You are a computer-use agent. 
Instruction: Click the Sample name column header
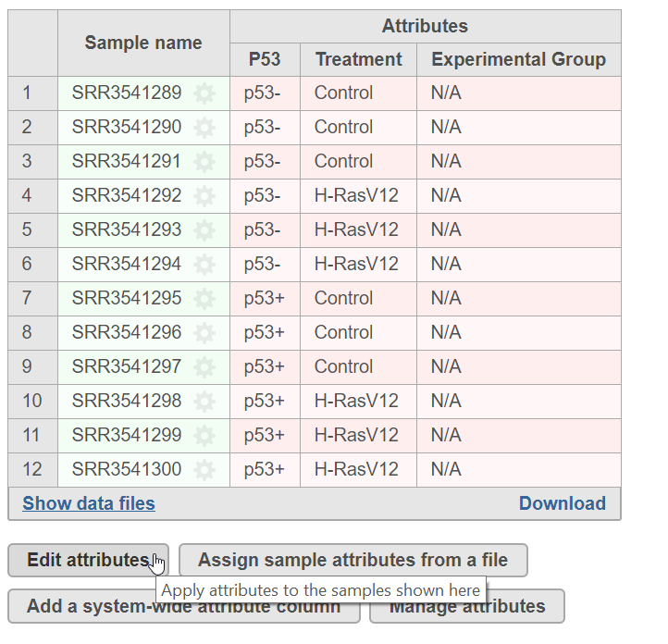click(x=143, y=43)
